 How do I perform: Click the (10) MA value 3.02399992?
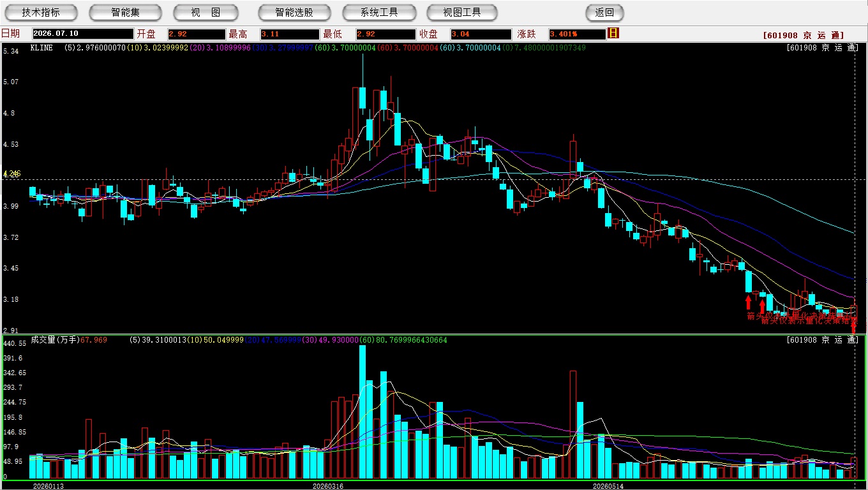pos(158,48)
